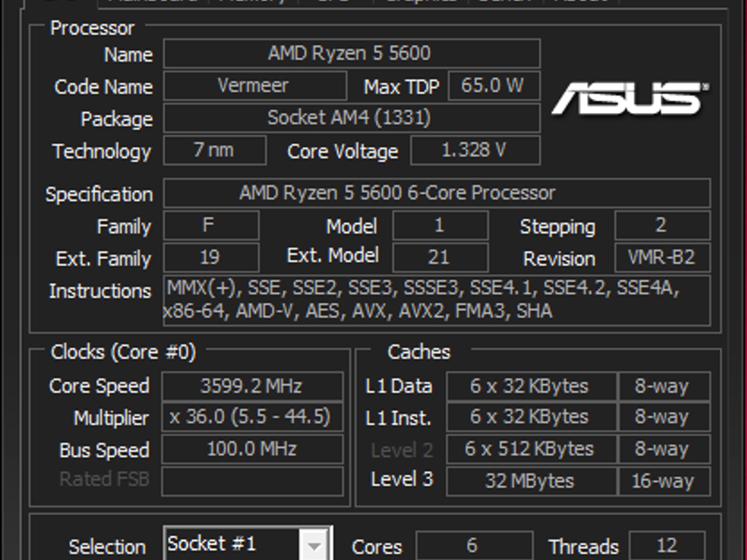
Task: Click the ASUS logo
Action: pyautogui.click(x=630, y=98)
